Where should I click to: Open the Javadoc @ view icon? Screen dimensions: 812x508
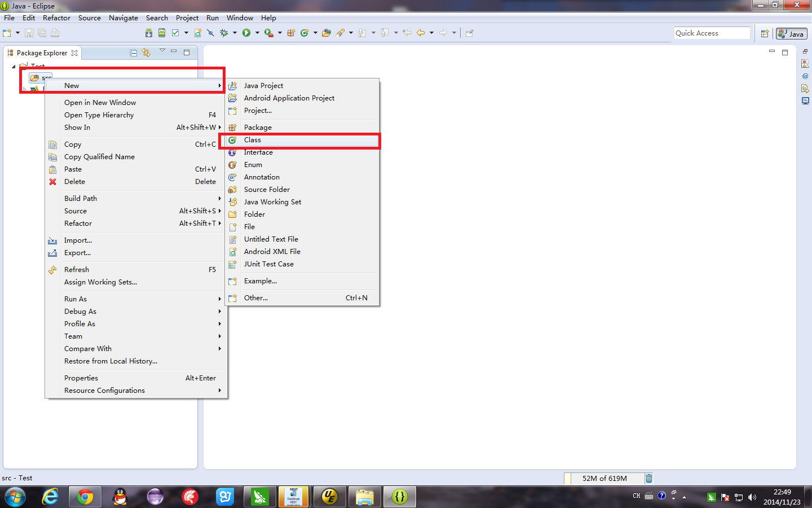point(805,76)
